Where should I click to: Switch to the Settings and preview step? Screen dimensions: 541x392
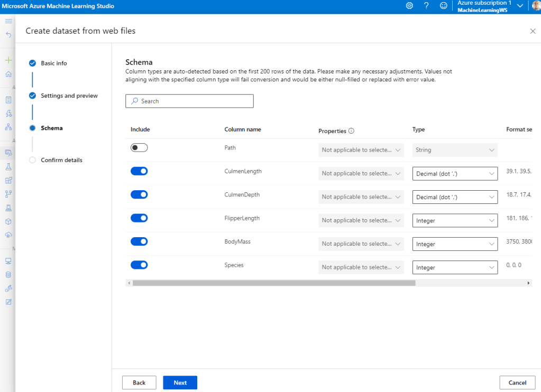click(69, 96)
